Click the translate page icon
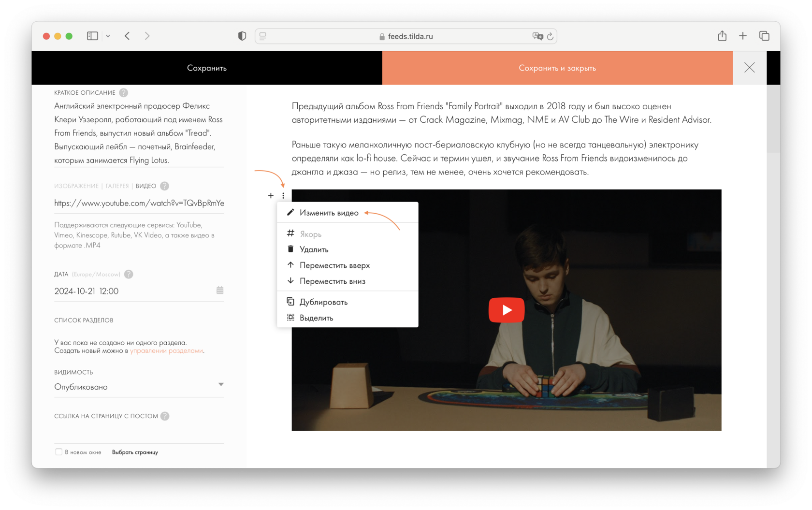The image size is (812, 510). (x=537, y=36)
